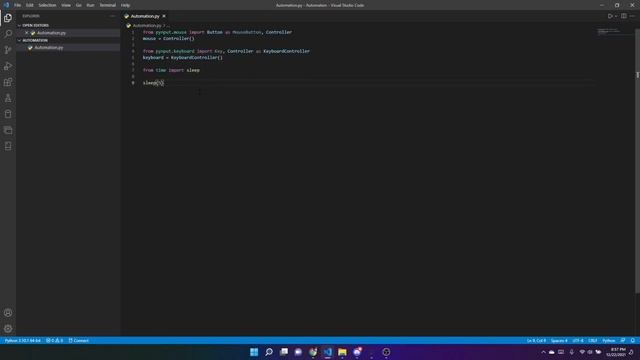This screenshot has width=640, height=360.
Task: Click the Connect status bar item
Action: (x=79, y=340)
